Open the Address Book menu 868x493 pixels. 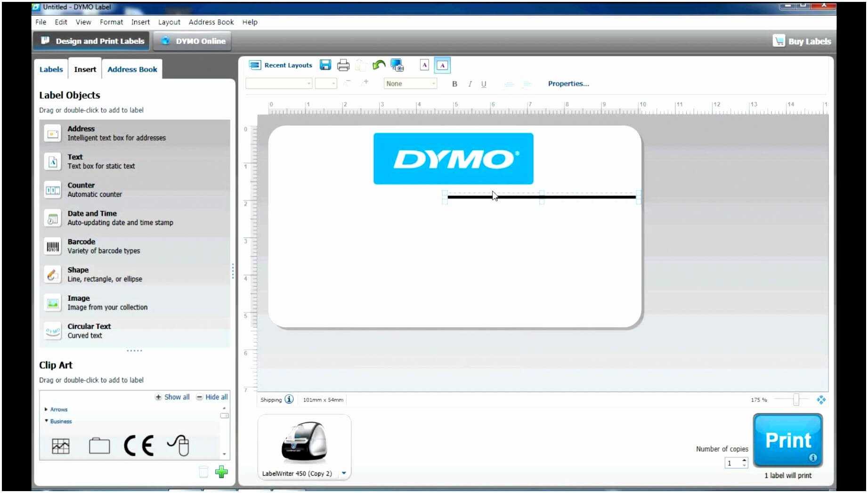(211, 22)
